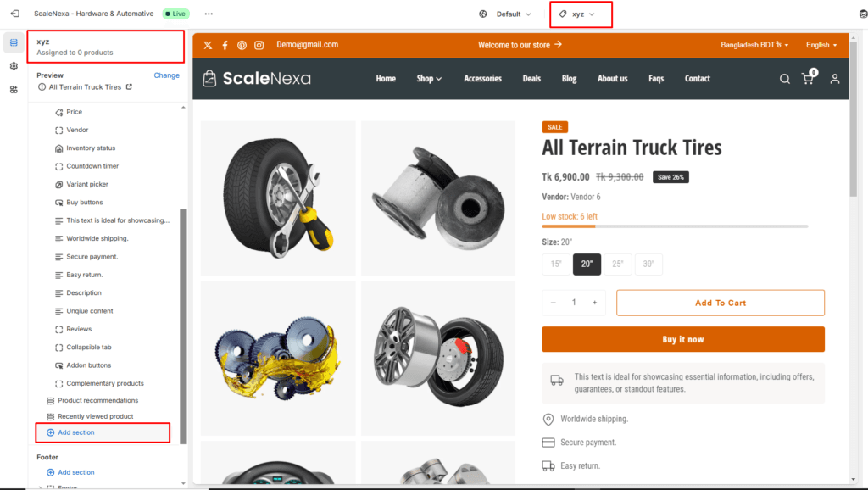Choose the 20" size option
The width and height of the screenshot is (868, 490).
(587, 264)
